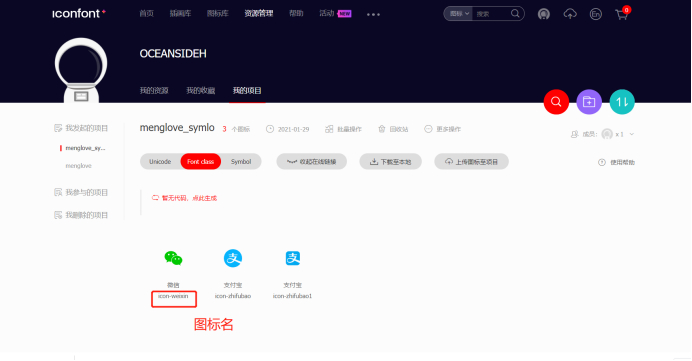Open the 回收站 recycle bin

[x=393, y=129]
